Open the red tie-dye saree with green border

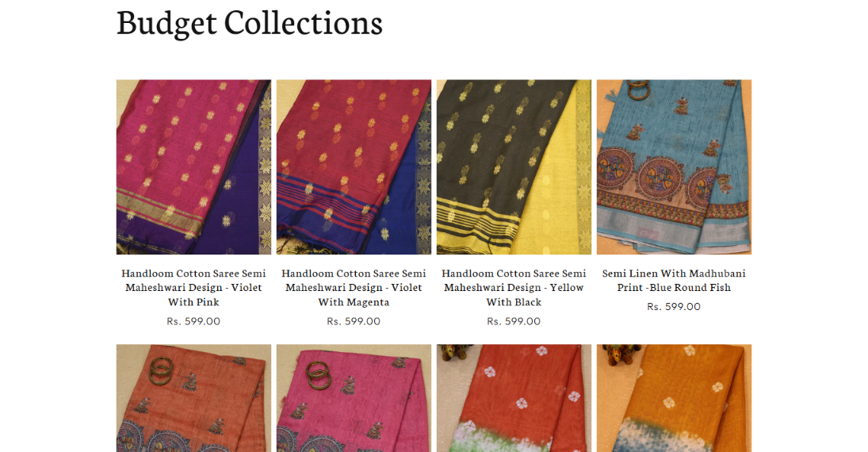tap(514, 398)
